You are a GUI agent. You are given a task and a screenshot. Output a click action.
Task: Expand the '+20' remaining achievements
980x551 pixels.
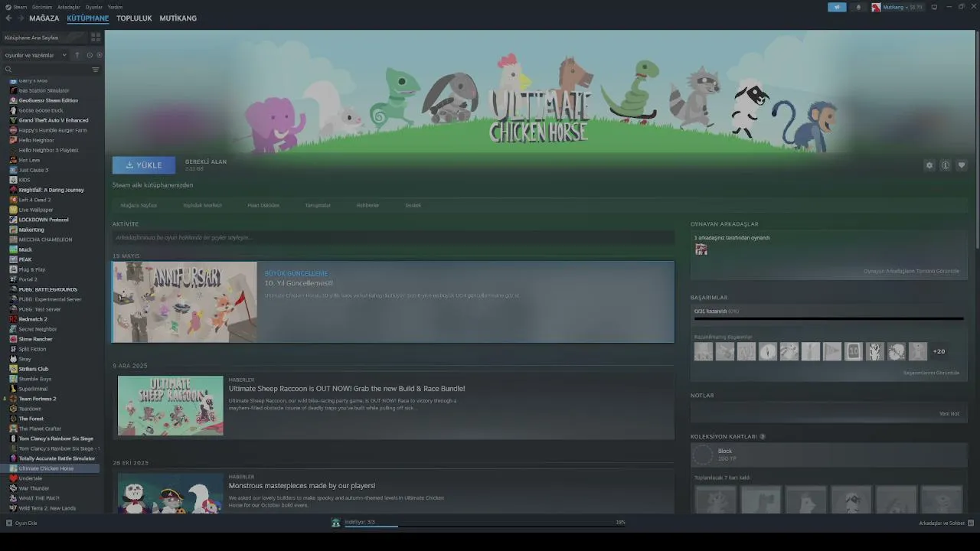coord(939,351)
